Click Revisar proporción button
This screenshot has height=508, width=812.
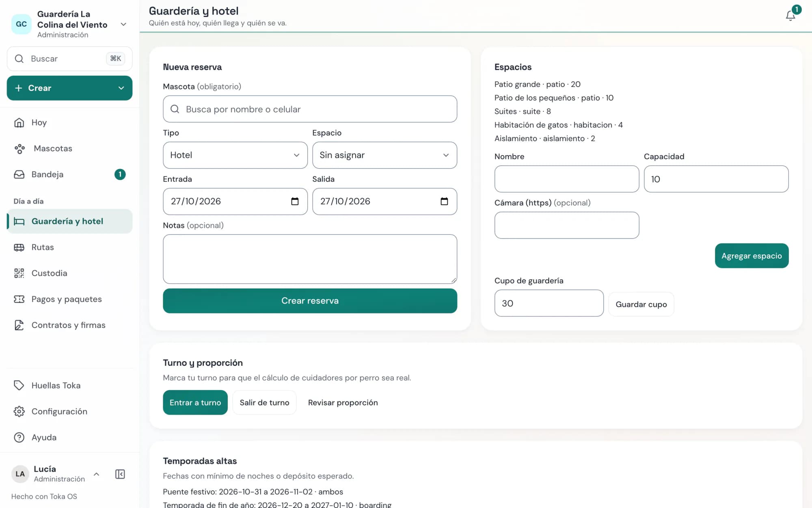click(x=343, y=402)
